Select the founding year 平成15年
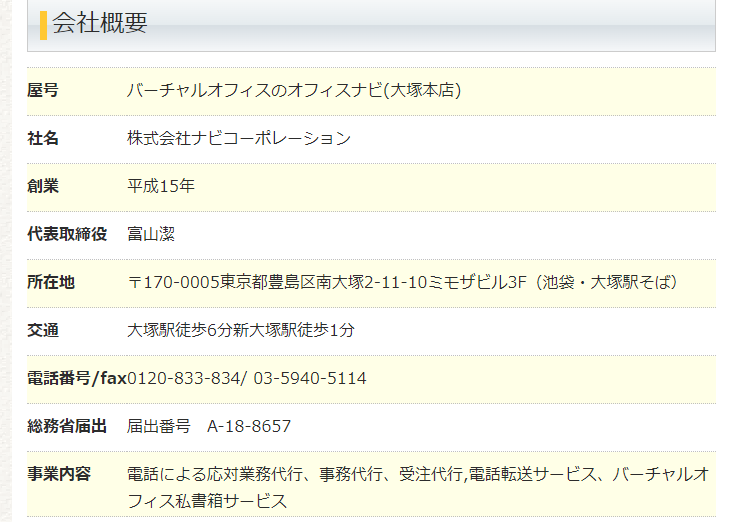Image resolution: width=730 pixels, height=522 pixels. (x=161, y=186)
